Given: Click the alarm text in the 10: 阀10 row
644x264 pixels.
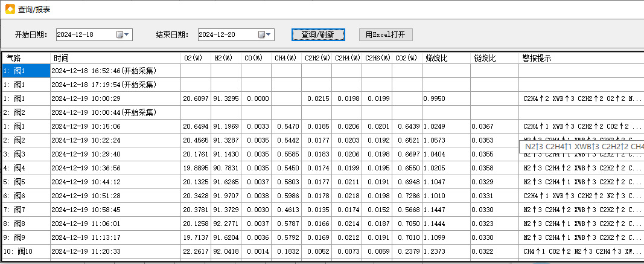Looking at the screenshot, I should 581,251.
